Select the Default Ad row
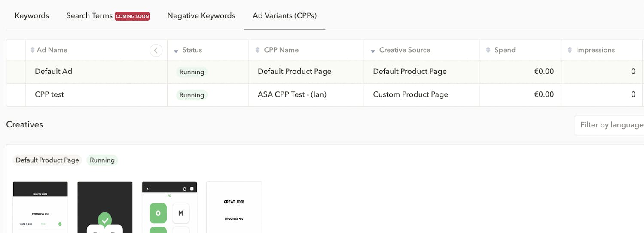Screen dimensions: 644x233 click(x=53, y=72)
